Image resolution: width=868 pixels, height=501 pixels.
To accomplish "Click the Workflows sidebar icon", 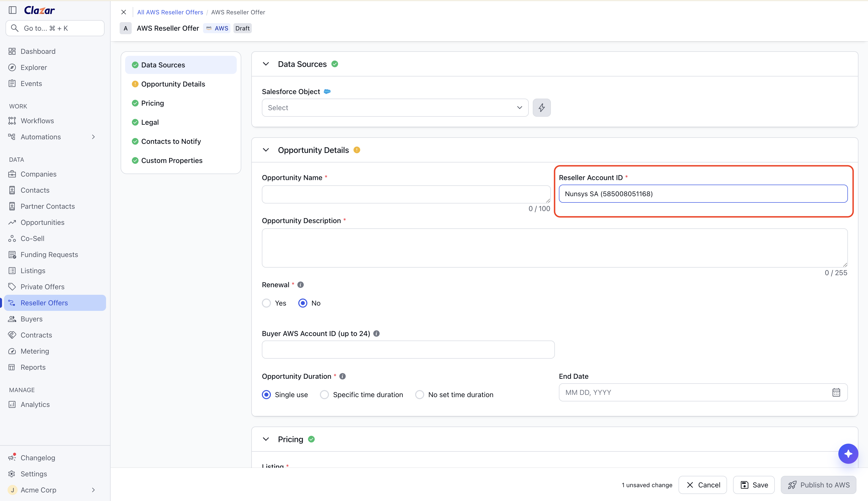I will click(x=12, y=121).
